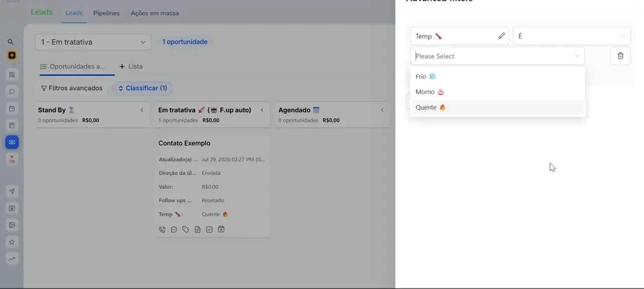This screenshot has width=644, height=289.
Task: Collapse the Stand By column
Action: (142, 110)
